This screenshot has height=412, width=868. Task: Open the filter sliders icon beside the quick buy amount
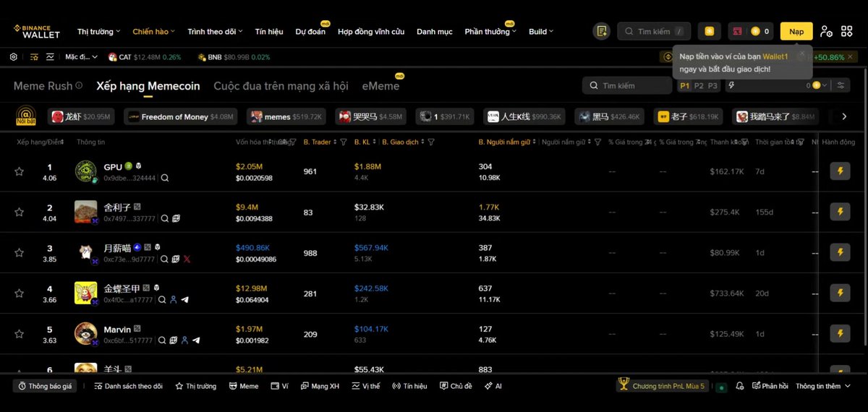[841, 85]
